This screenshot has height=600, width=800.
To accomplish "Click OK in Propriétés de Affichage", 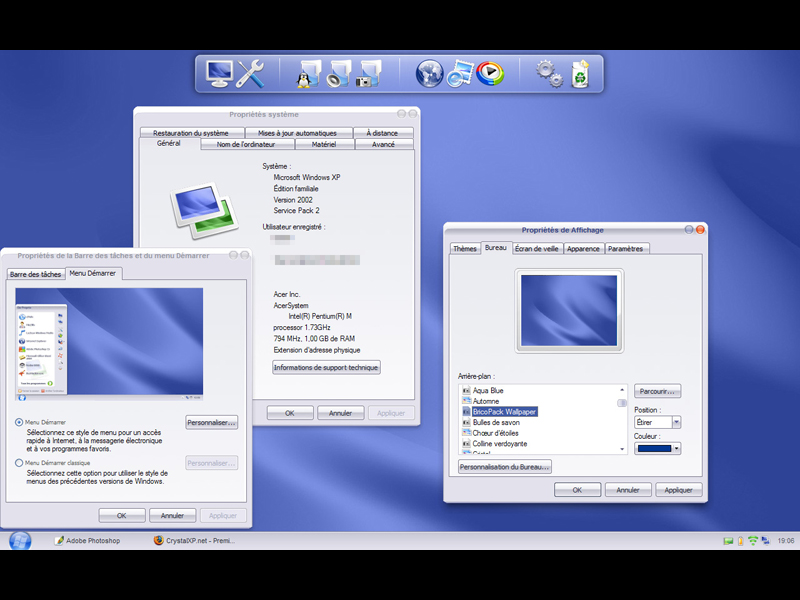I will point(577,490).
